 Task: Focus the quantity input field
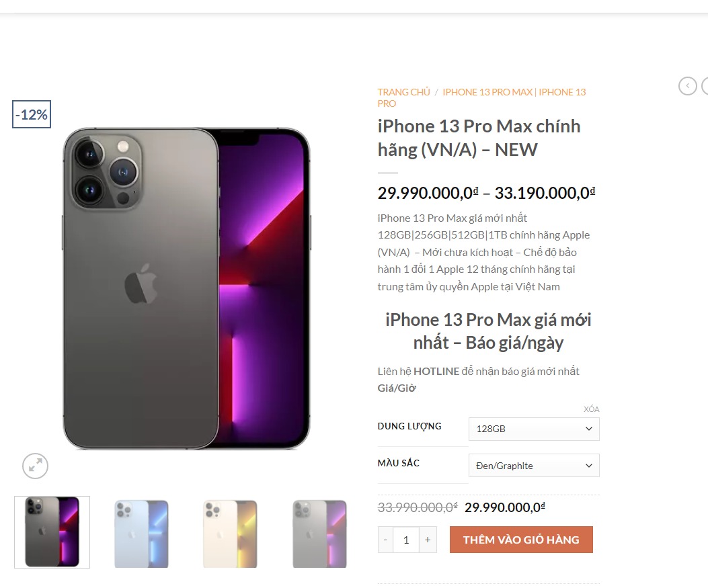click(x=406, y=540)
